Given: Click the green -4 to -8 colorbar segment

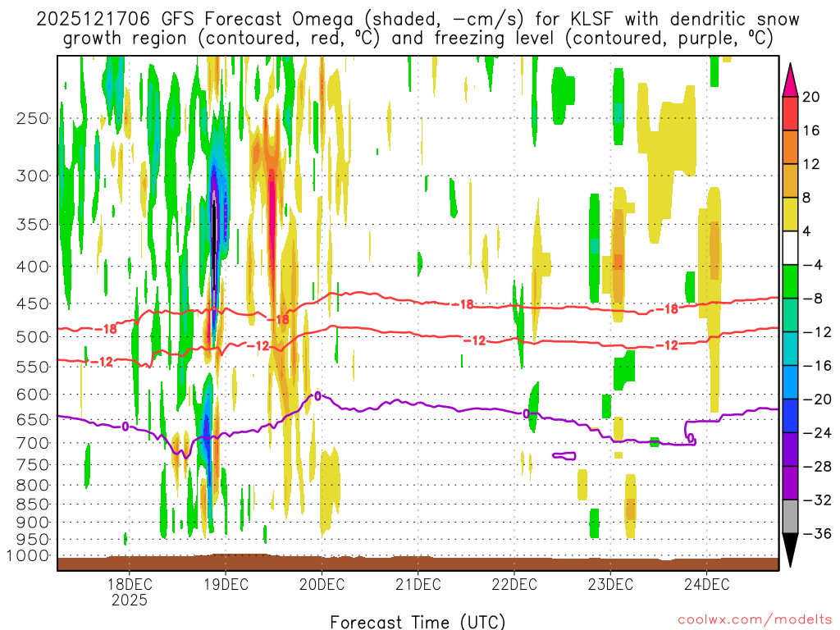Looking at the screenshot, I should [x=790, y=282].
